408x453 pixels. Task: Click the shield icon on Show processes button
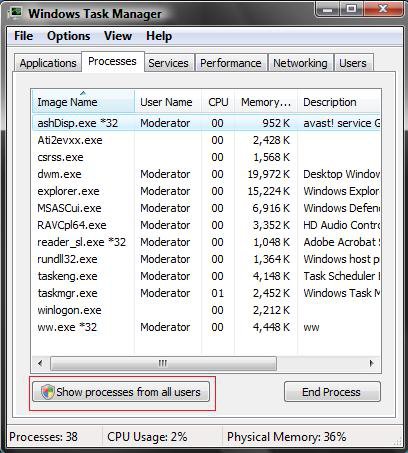[x=48, y=392]
